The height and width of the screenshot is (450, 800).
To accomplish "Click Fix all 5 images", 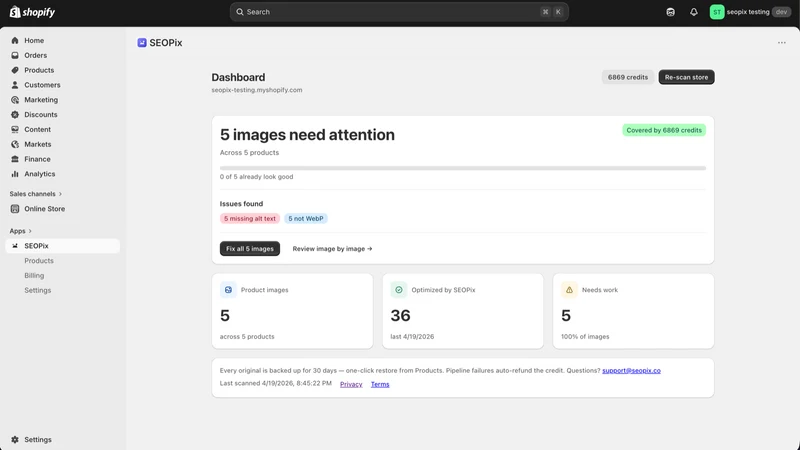I will (x=249, y=248).
